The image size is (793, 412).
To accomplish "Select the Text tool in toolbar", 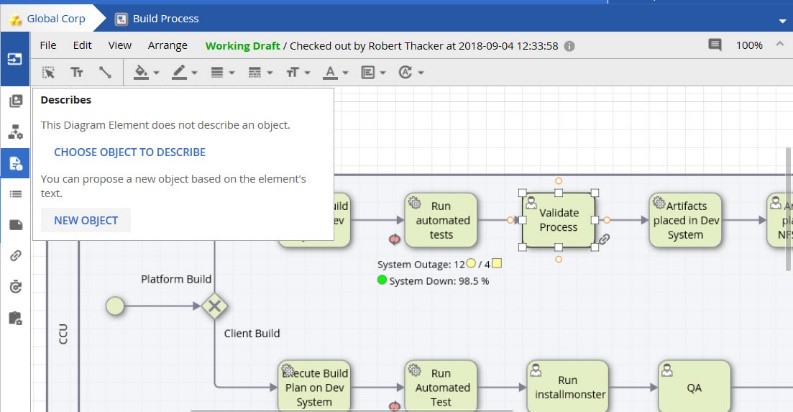I will click(76, 72).
